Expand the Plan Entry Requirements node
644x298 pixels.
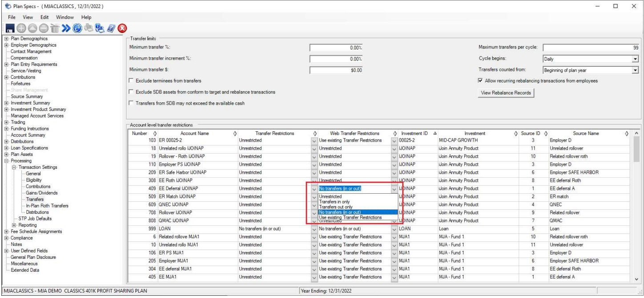7,65
